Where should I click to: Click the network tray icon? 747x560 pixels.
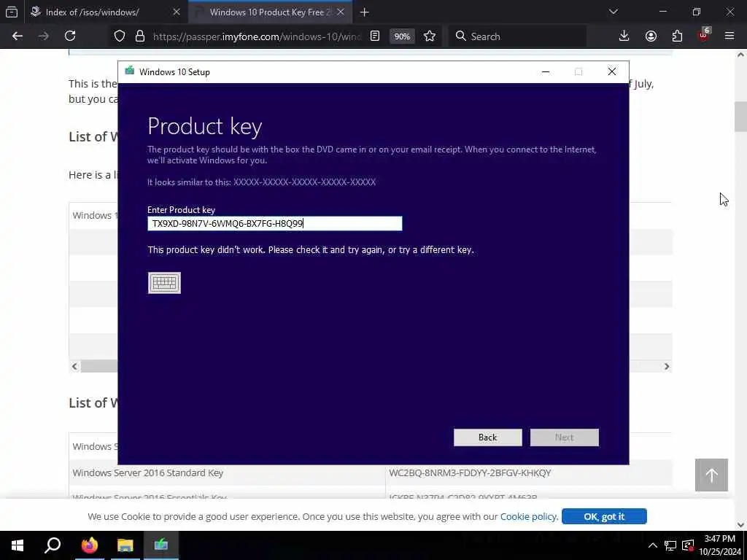(x=670, y=545)
